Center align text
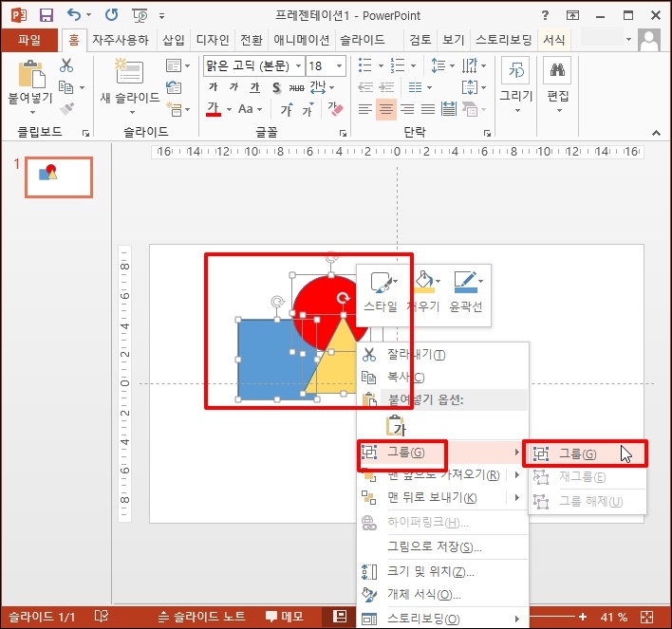This screenshot has height=629, width=672. coord(386,109)
